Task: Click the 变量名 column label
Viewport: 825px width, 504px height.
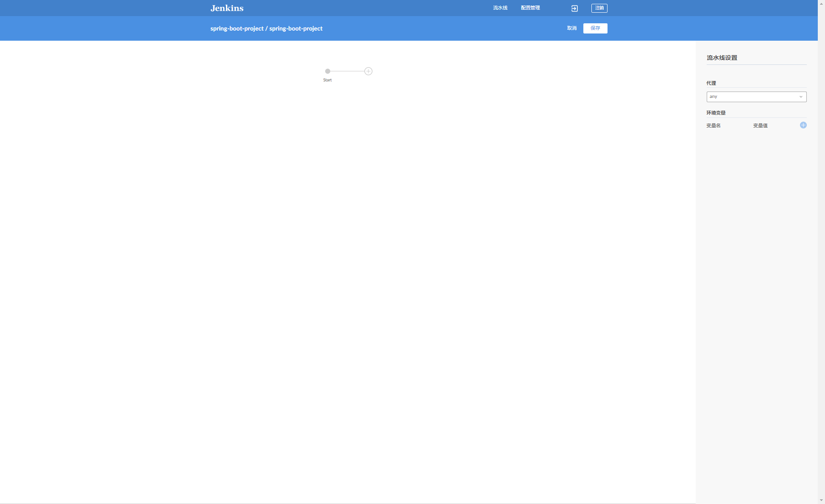Action: click(x=713, y=125)
